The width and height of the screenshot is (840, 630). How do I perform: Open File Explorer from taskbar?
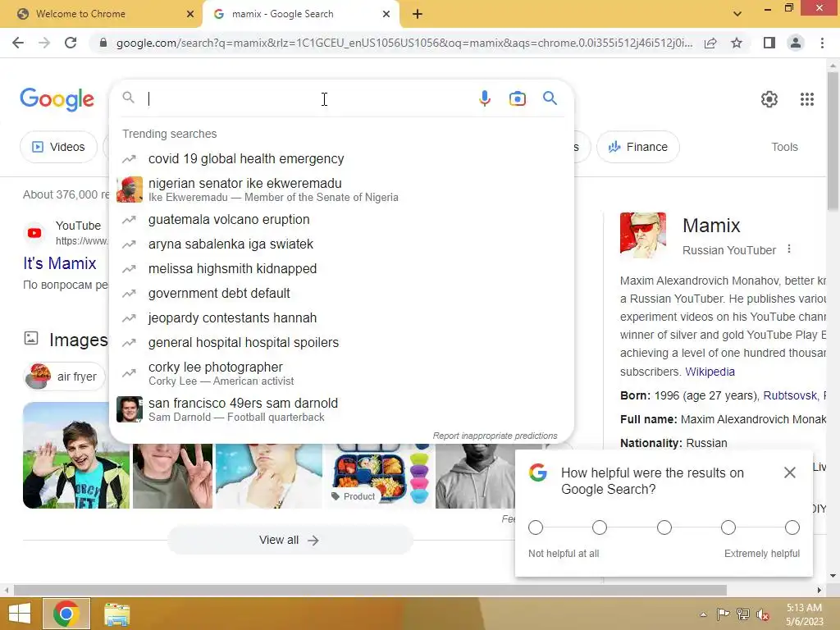(116, 614)
